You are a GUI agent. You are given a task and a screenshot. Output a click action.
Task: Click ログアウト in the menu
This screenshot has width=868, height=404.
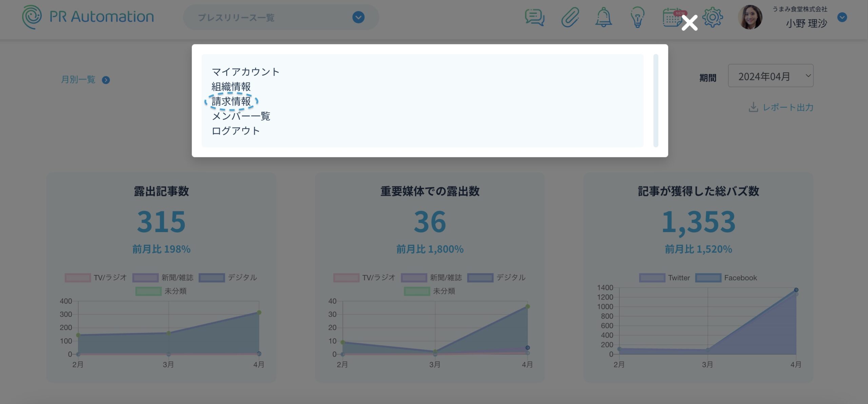click(x=236, y=131)
